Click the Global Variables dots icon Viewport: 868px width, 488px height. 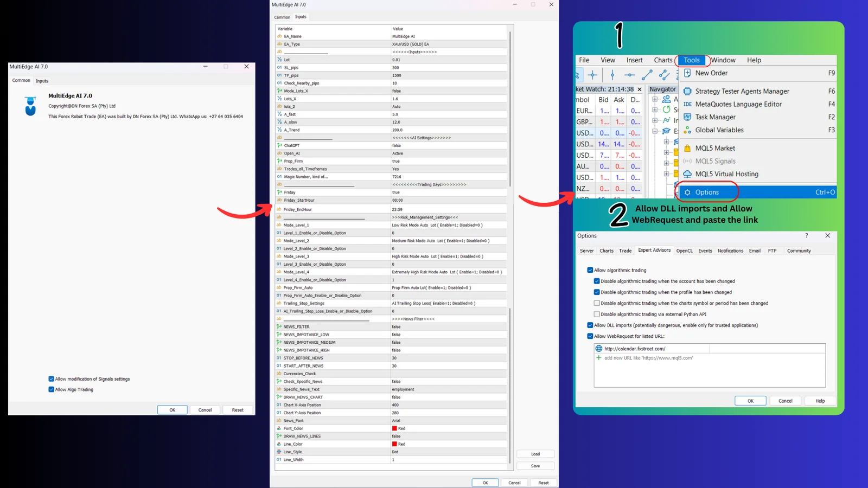[687, 130]
